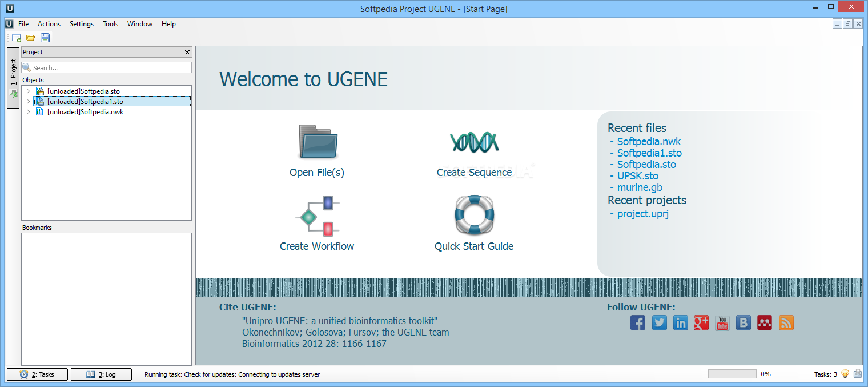
Task: Click the Open folder toolbar icon
Action: point(31,38)
